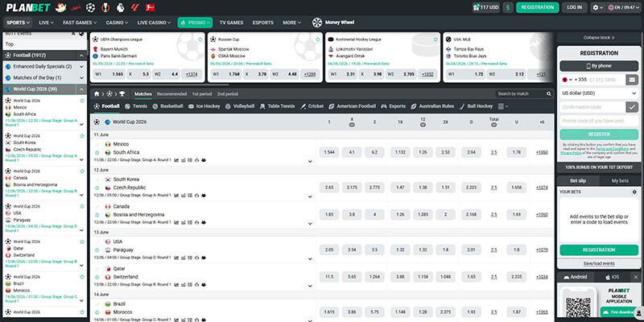Viewport: 644px width, 322px height.
Task: Open the rooster game icon in the header
Action: pyautogui.click(x=61, y=7)
